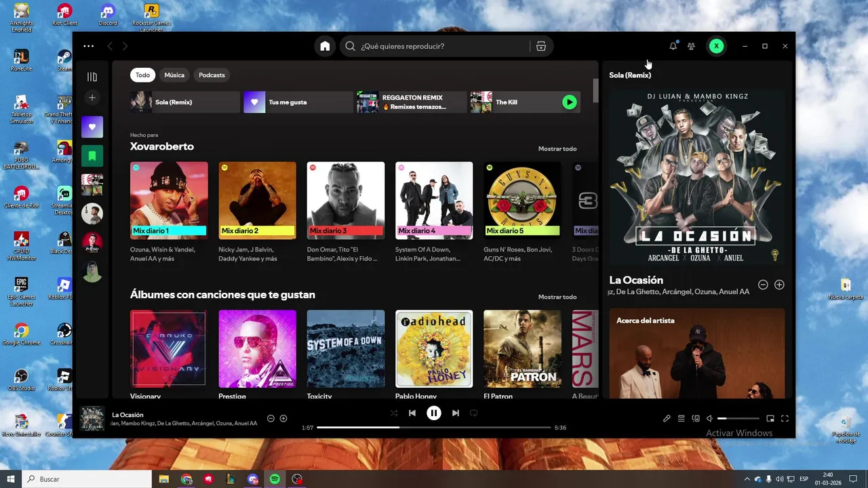The width and height of the screenshot is (868, 488).
Task: Open the Rockstar Games Launcher shortcut
Action: coord(152,17)
